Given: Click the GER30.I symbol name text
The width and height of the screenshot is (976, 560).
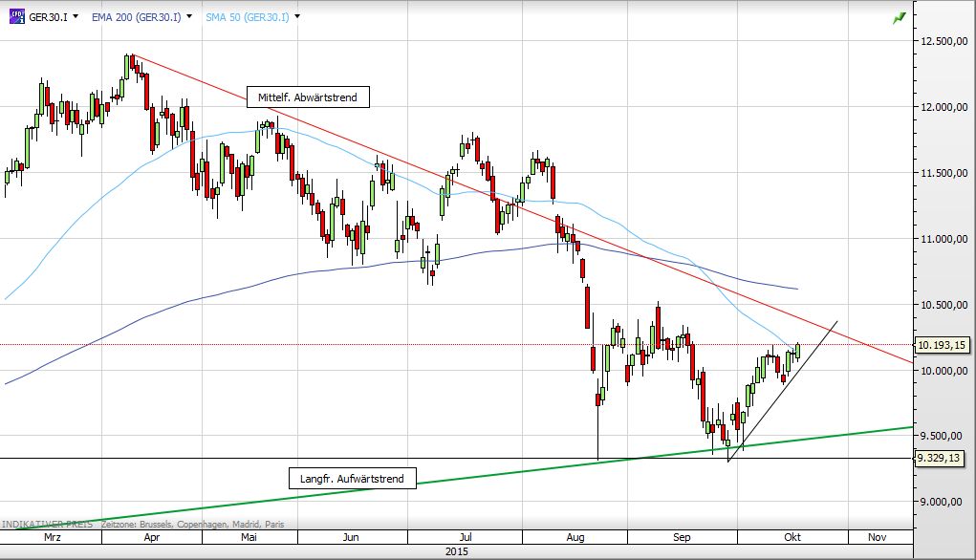Looking at the screenshot, I should (48, 17).
